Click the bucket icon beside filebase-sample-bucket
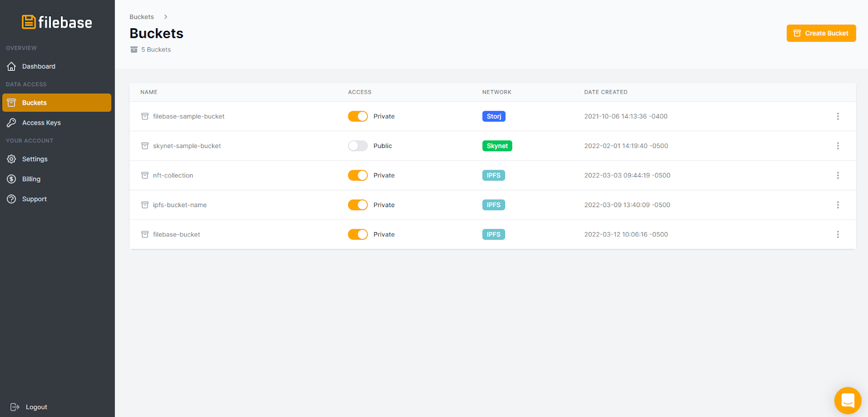 145,117
